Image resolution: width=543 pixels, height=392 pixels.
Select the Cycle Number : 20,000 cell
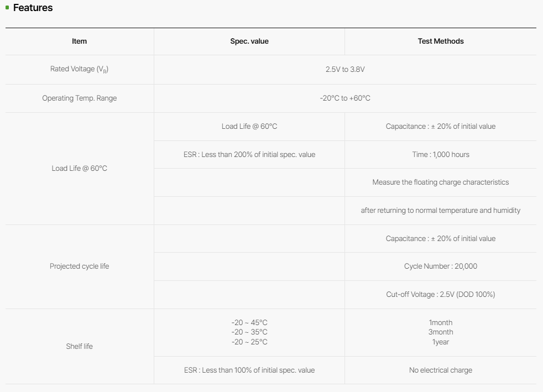441,266
